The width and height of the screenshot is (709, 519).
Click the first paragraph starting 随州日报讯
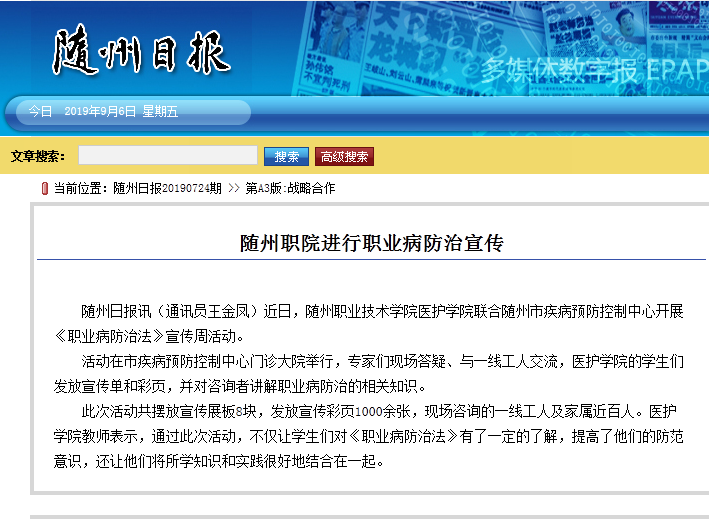click(370, 322)
